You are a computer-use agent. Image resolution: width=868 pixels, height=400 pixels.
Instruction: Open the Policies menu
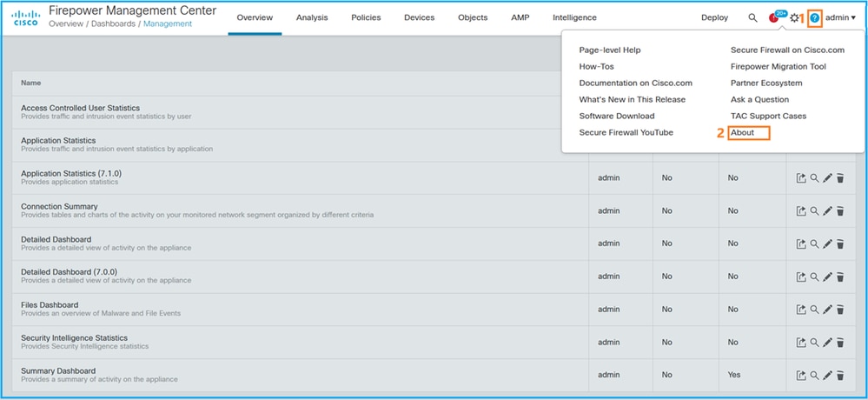coord(366,17)
